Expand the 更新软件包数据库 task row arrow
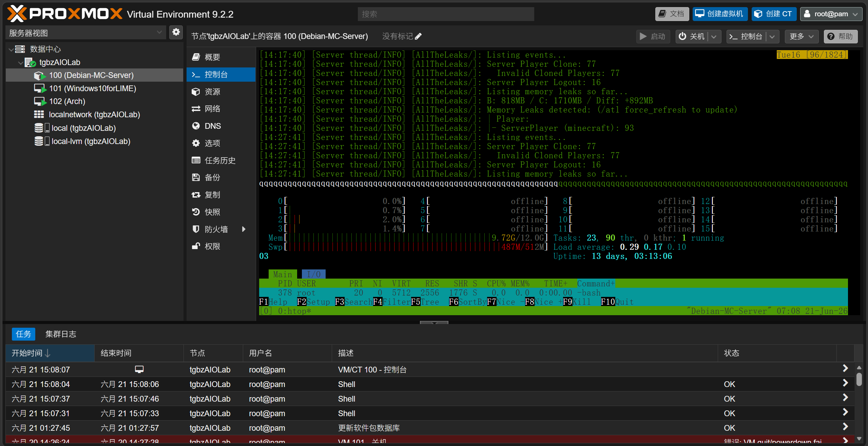Viewport: 868px width, 446px height. (845, 427)
